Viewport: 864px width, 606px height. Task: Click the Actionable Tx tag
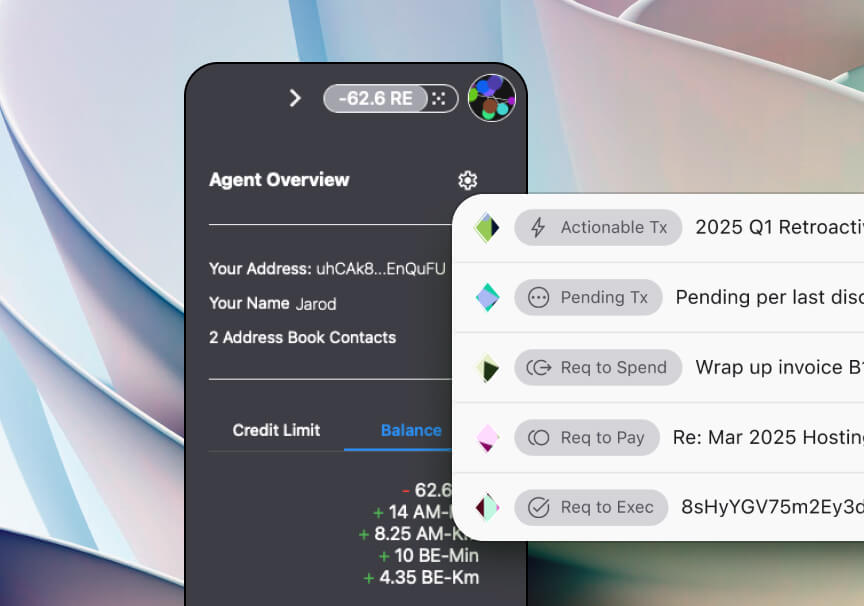598,227
